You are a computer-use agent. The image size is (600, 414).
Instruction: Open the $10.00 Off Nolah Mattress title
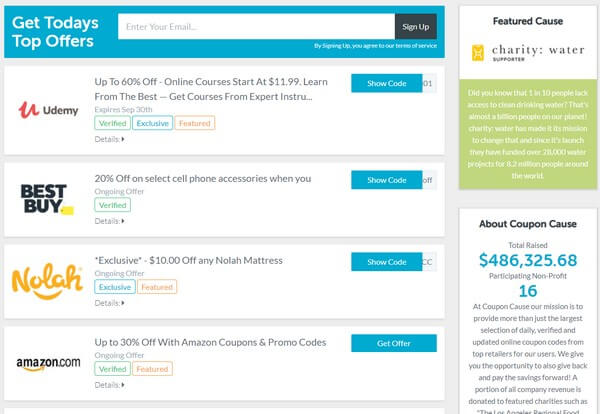[189, 261]
